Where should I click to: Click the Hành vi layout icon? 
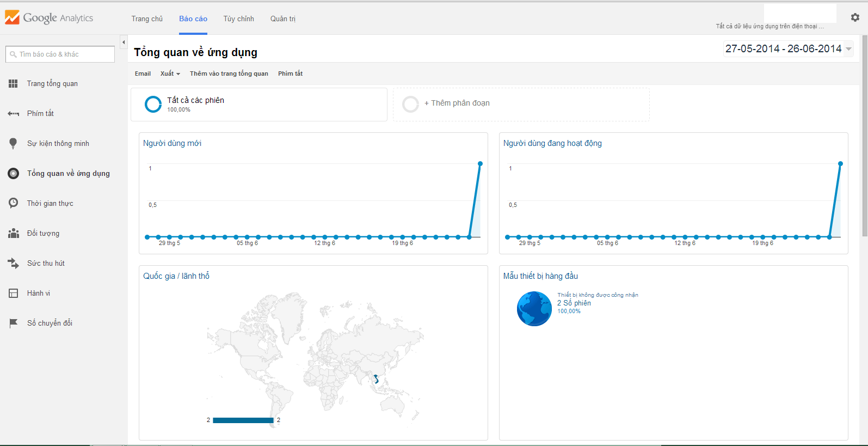pos(13,293)
